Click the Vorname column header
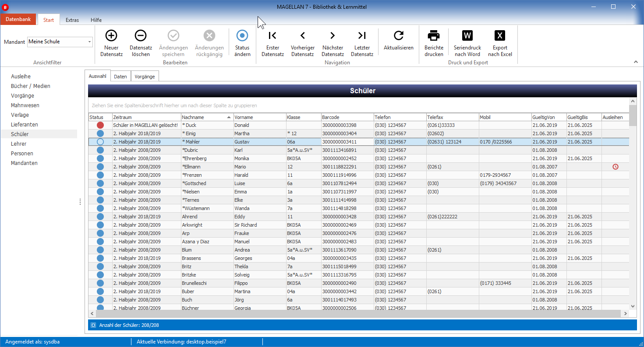 click(x=259, y=117)
